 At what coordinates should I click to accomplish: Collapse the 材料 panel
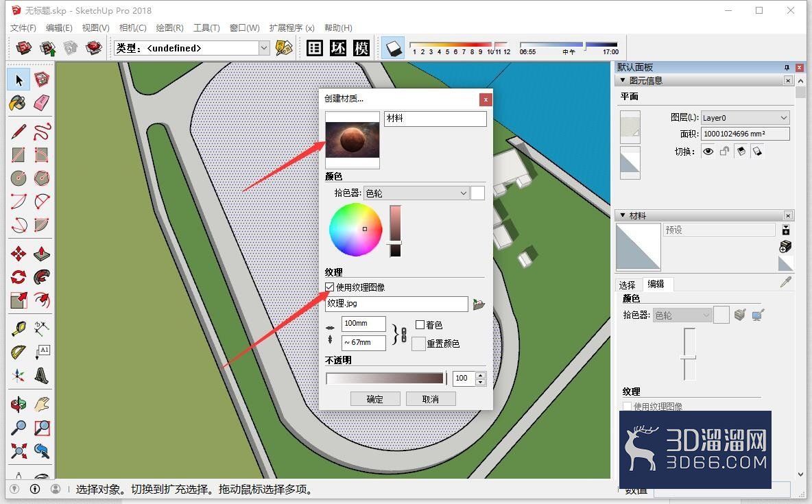(623, 215)
